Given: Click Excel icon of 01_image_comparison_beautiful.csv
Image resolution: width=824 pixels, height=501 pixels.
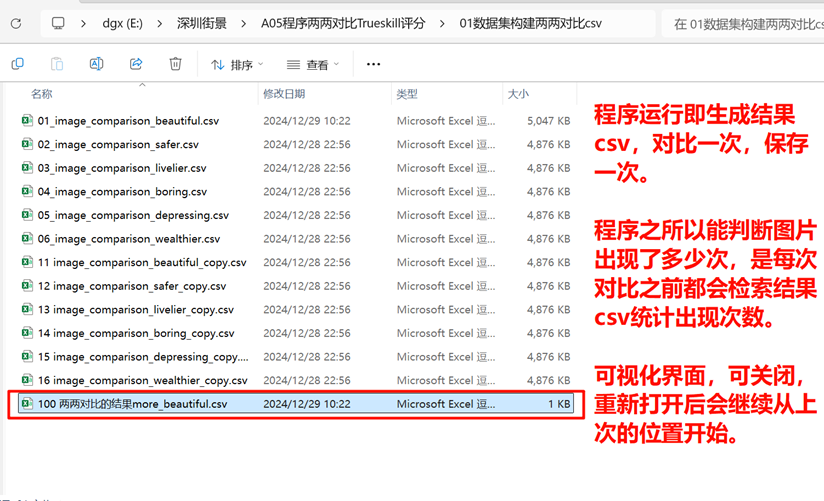Looking at the screenshot, I should coord(27,120).
